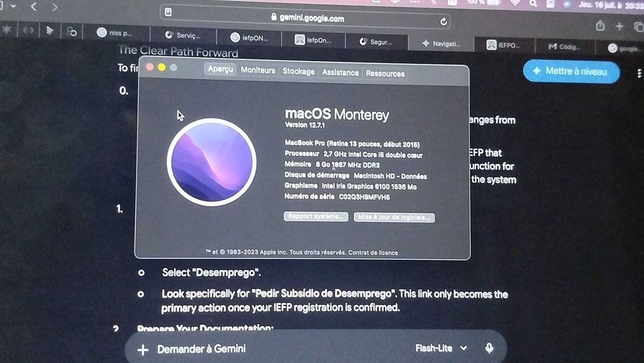Reload the gemini.google.com page

[443, 22]
